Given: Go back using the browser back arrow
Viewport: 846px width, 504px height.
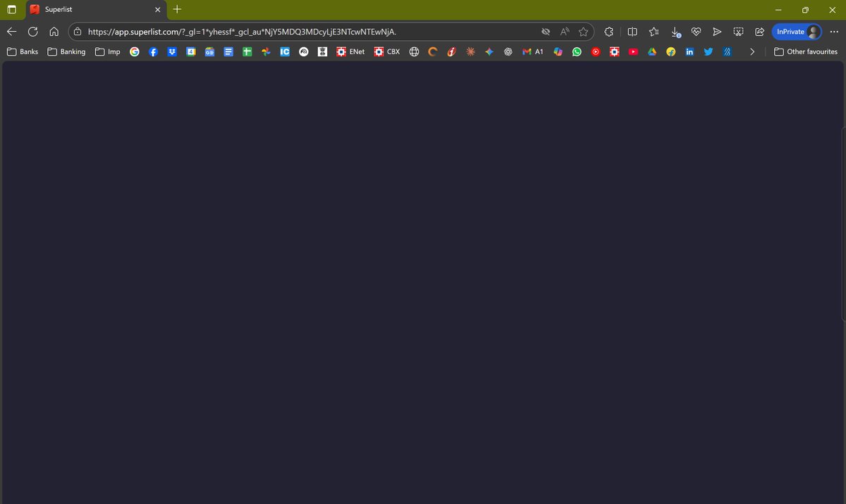Looking at the screenshot, I should tap(12, 32).
